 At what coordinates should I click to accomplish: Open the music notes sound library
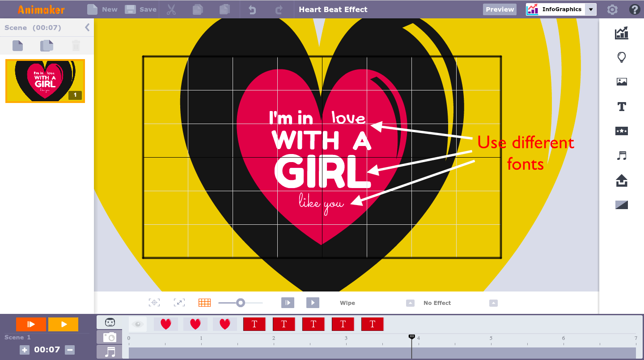pos(621,156)
